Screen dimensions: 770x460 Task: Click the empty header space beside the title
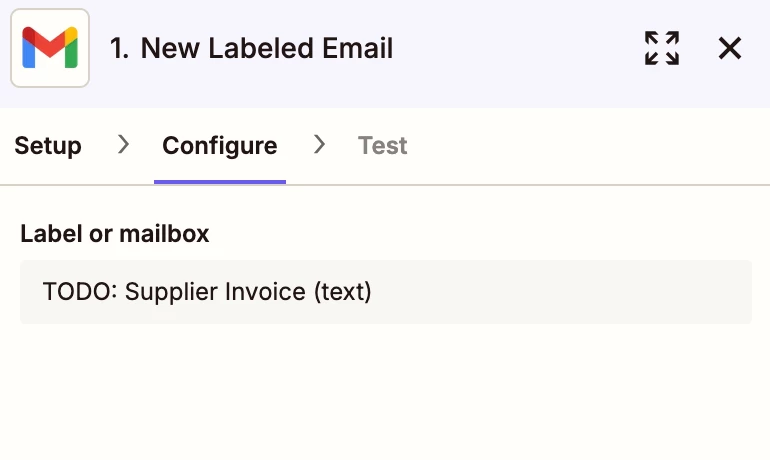[516, 48]
